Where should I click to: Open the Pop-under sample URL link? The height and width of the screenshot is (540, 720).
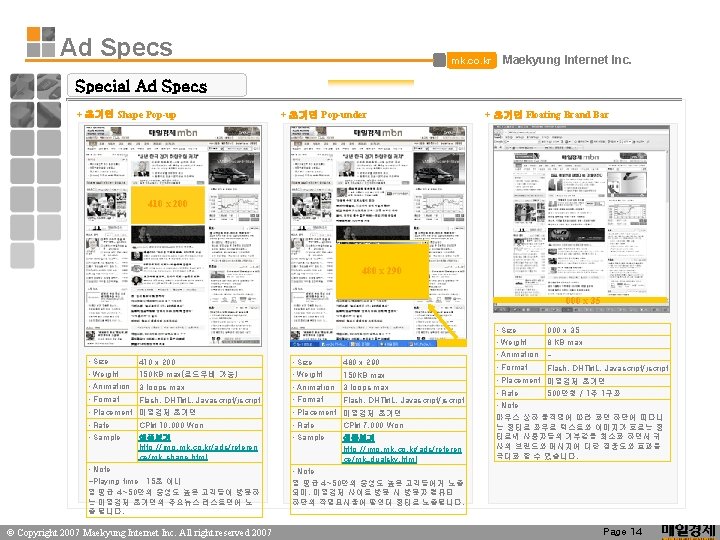(x=402, y=454)
